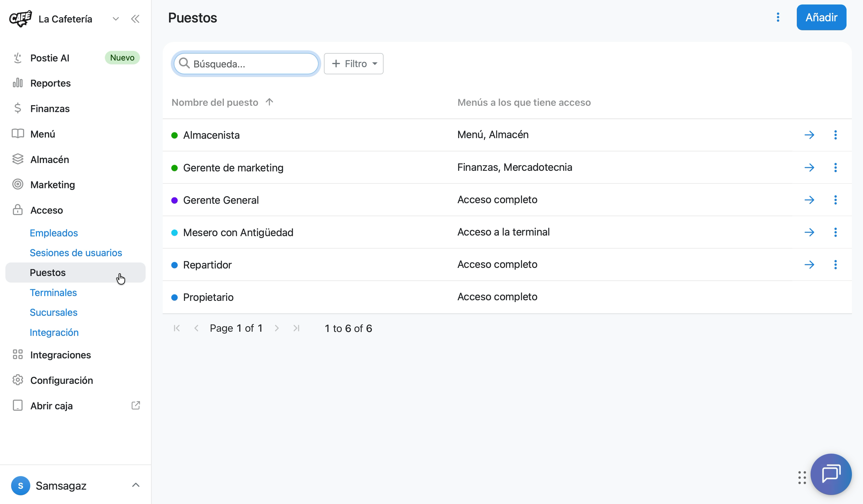Click the Acceso padlock icon
This screenshot has height=504, width=863.
point(18,210)
